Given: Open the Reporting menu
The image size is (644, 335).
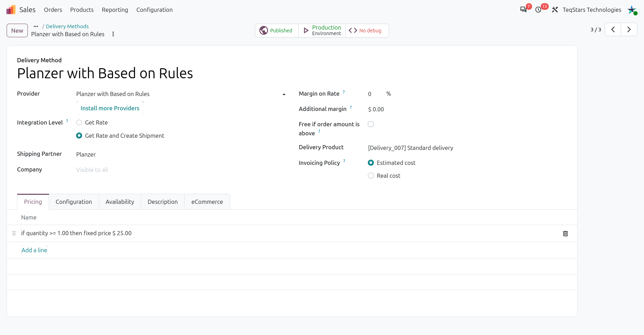Looking at the screenshot, I should point(115,10).
